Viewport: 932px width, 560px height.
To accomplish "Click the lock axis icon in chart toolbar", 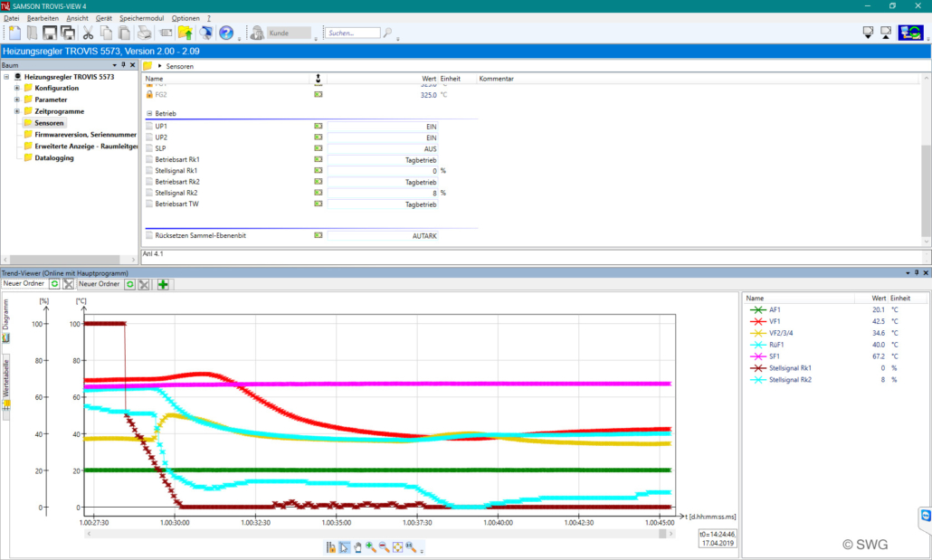I will click(x=330, y=547).
